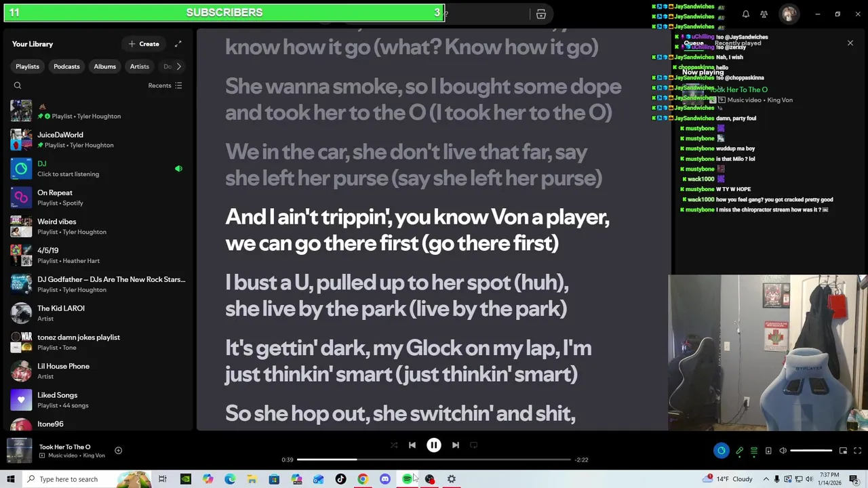Open the Liked Songs playlist
868x488 pixels.
[x=99, y=400]
